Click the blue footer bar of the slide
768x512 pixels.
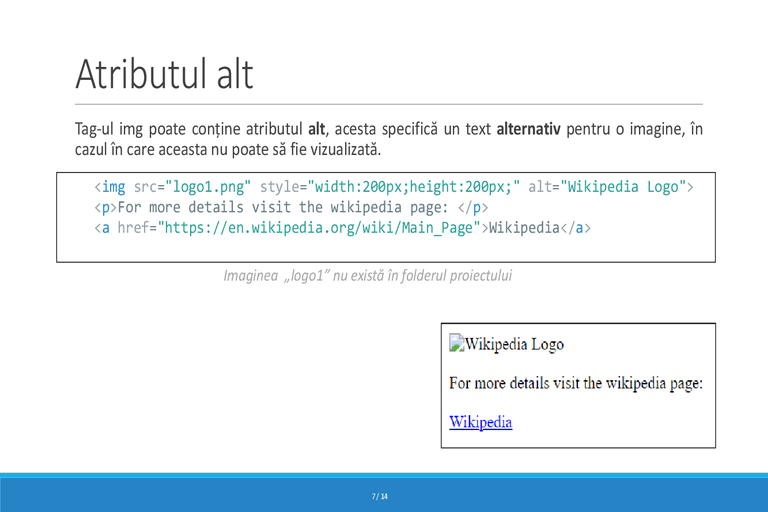(x=384, y=493)
